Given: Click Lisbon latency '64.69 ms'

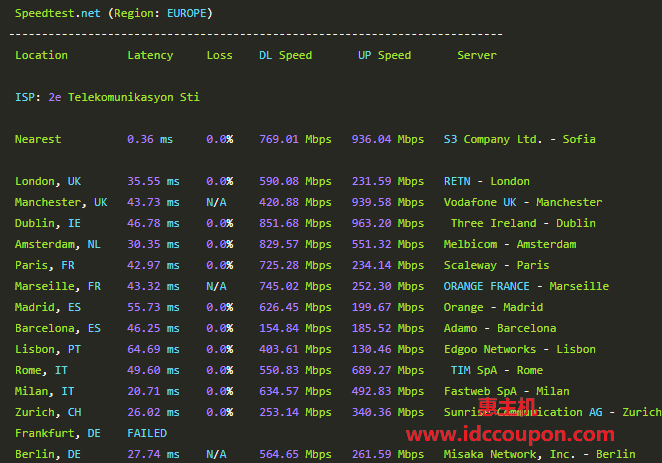Looking at the screenshot, I should click(153, 349).
